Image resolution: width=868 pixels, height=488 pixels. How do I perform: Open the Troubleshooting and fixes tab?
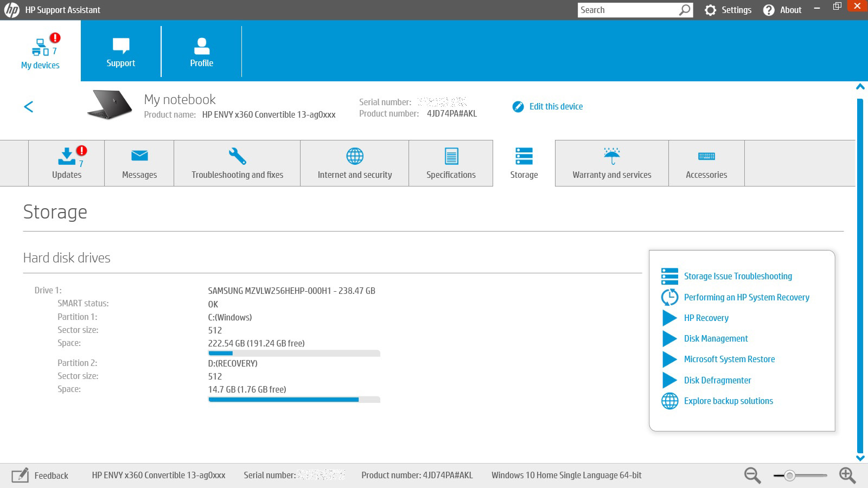click(x=237, y=163)
